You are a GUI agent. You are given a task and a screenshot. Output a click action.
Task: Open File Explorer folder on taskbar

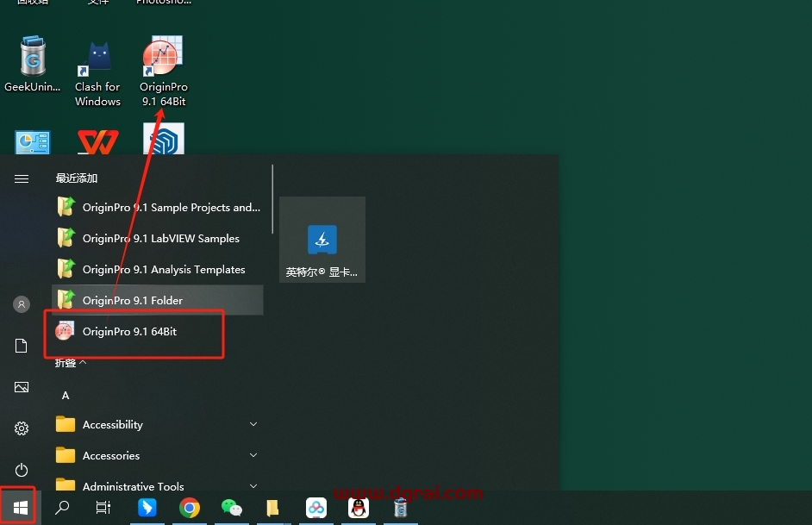pyautogui.click(x=272, y=508)
